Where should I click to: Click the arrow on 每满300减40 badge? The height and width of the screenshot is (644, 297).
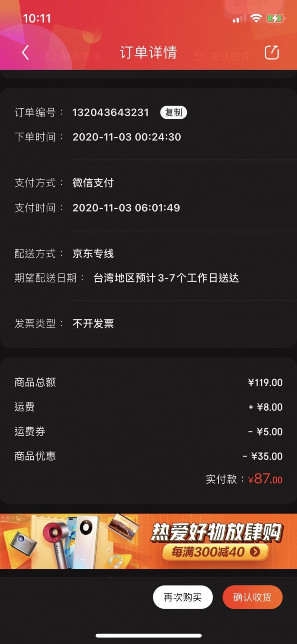255,552
